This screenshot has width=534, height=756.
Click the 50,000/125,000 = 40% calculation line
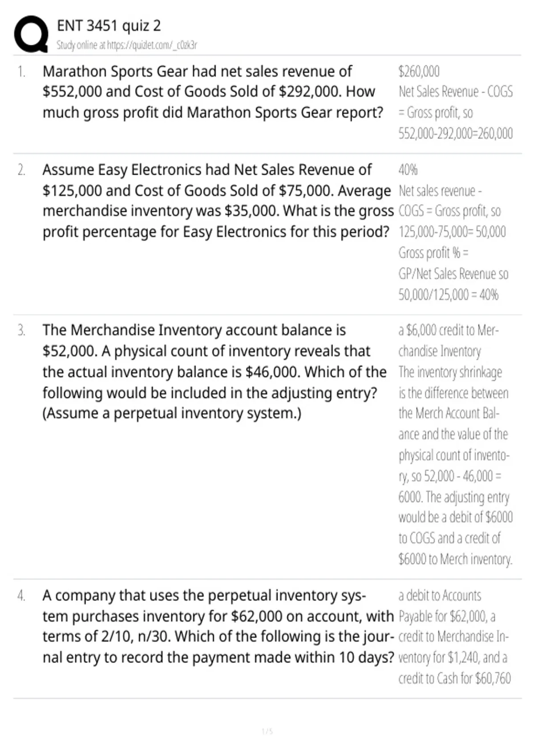pyautogui.click(x=448, y=294)
